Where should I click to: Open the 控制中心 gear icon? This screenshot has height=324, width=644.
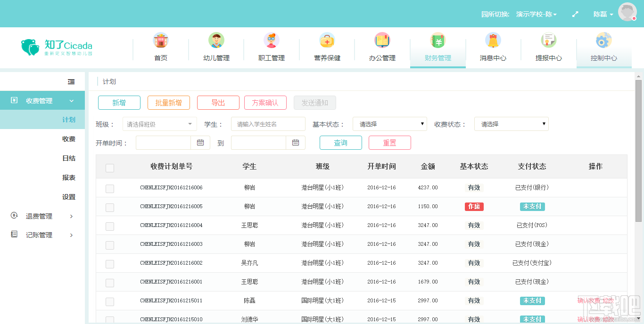tap(603, 41)
